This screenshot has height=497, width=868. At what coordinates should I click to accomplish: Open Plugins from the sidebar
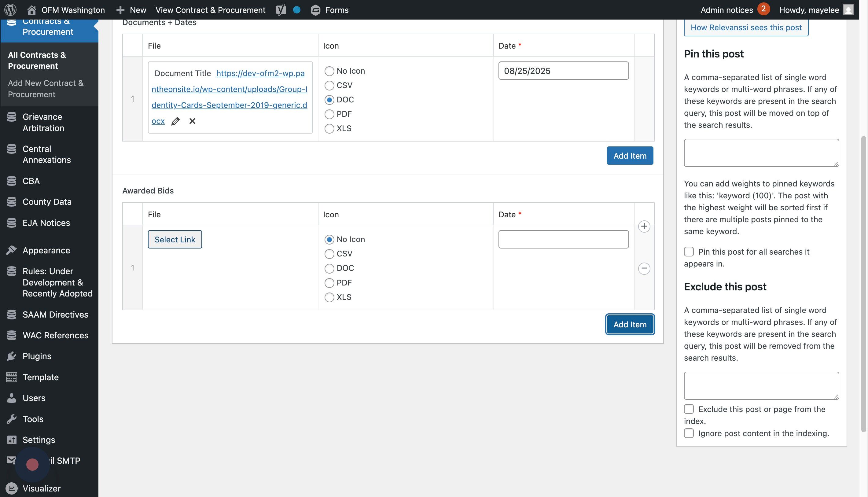[x=37, y=356]
